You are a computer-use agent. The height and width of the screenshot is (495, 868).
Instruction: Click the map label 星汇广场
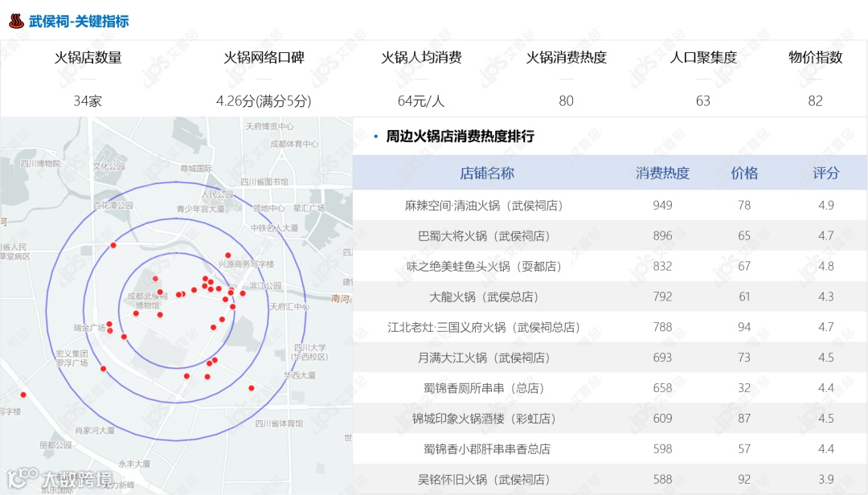tap(309, 208)
